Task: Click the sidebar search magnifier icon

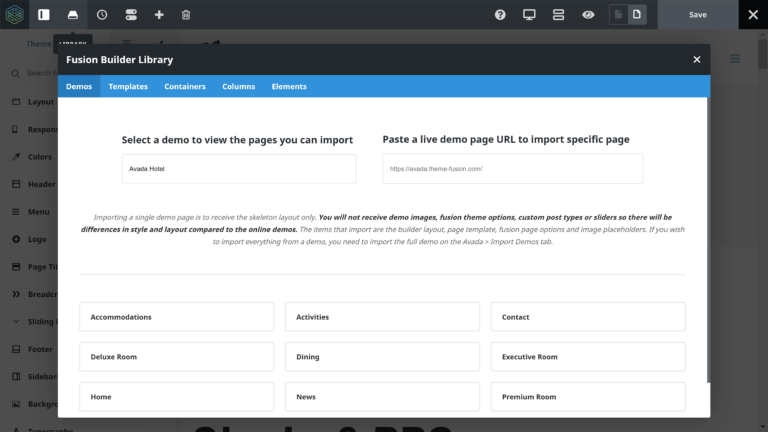Action: (16, 73)
